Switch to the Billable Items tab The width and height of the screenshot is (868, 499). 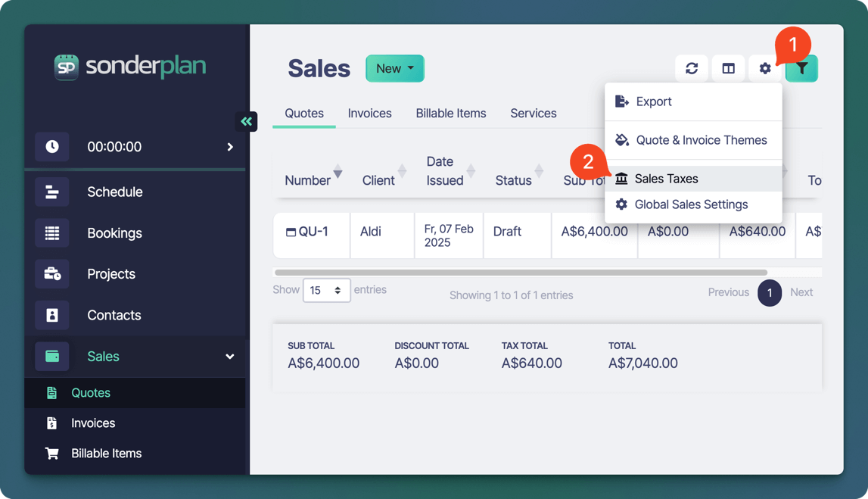click(451, 114)
